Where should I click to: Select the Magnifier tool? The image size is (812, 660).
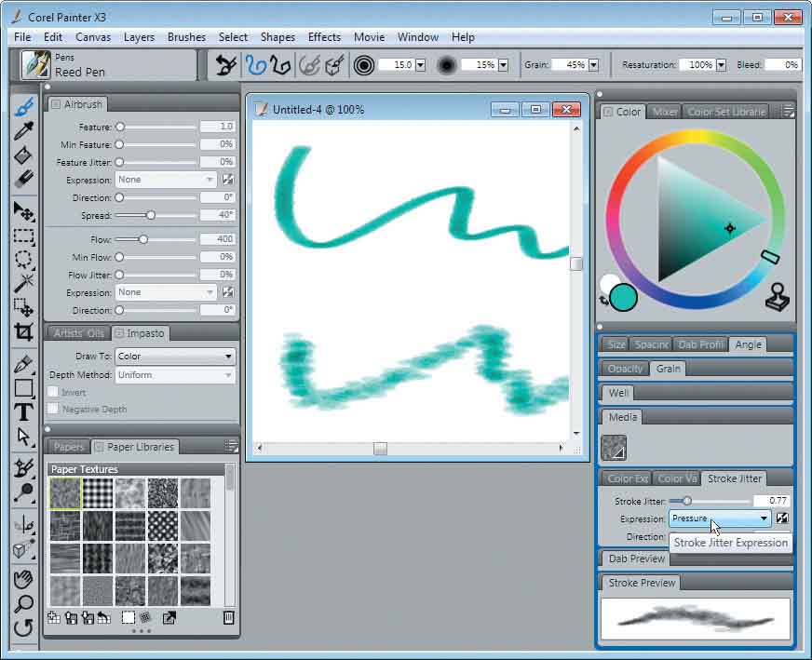(x=23, y=602)
